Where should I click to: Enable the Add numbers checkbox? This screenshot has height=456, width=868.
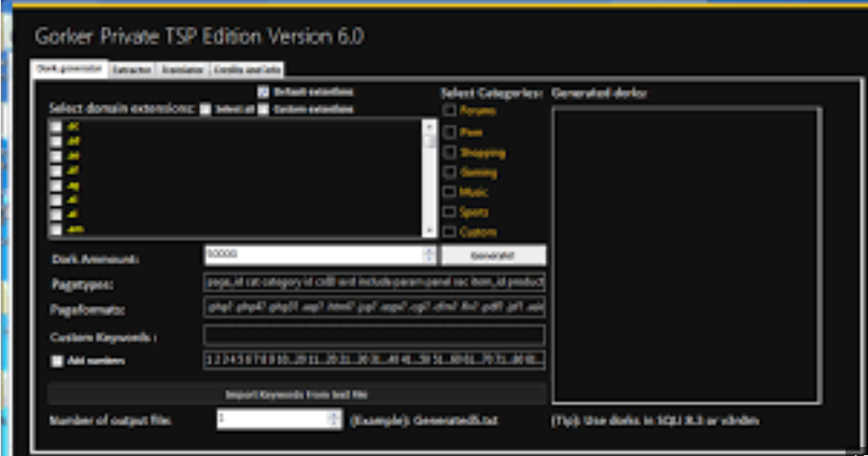(x=57, y=361)
